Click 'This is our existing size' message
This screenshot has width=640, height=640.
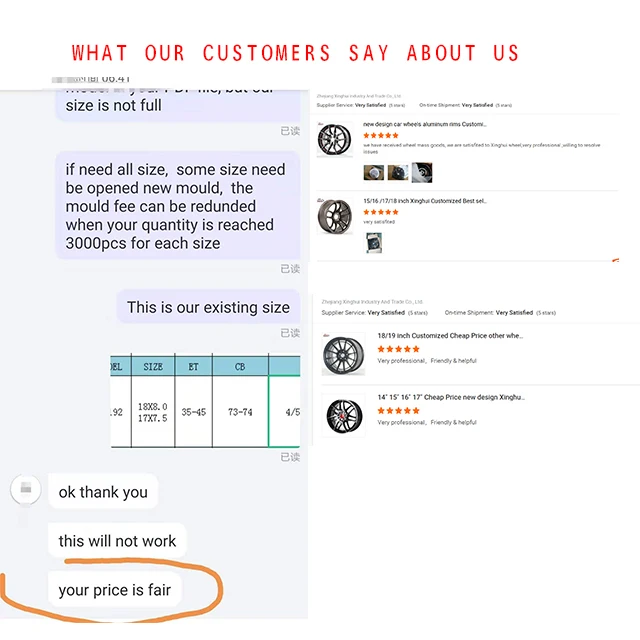(x=208, y=307)
